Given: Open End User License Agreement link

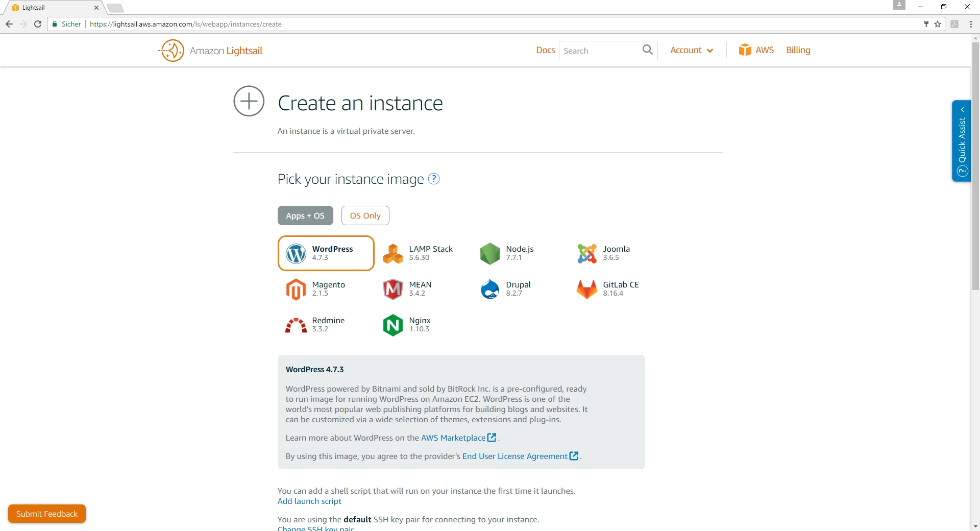Looking at the screenshot, I should 515,456.
